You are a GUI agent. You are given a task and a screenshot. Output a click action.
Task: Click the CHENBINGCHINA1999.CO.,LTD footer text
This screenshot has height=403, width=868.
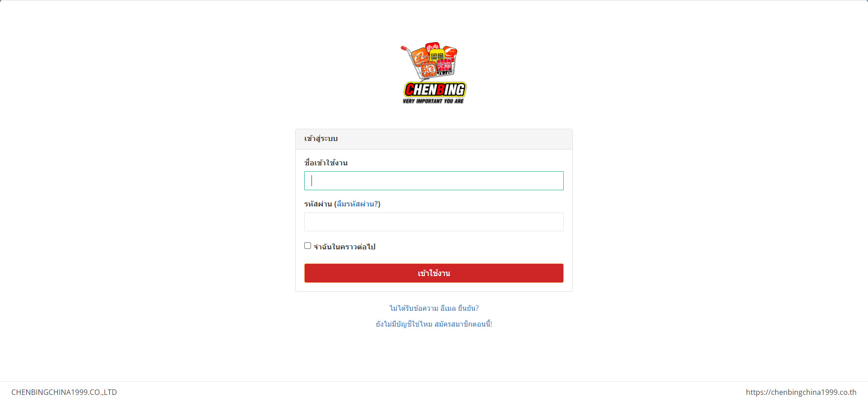[64, 392]
